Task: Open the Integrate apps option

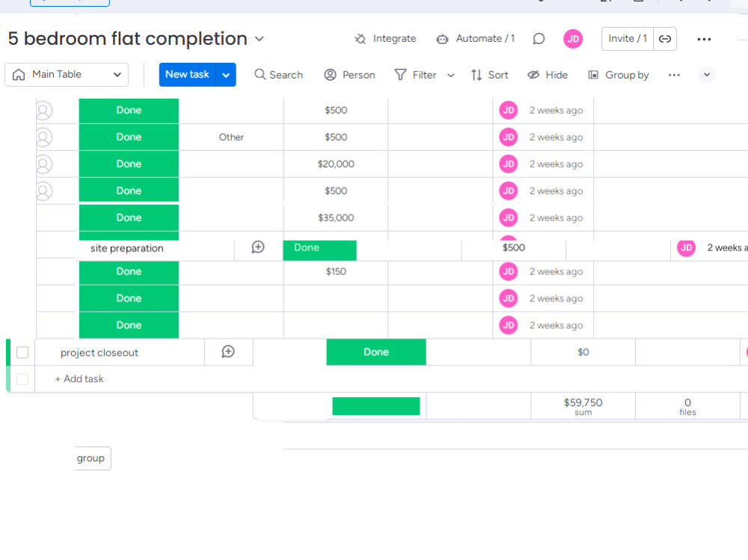Action: tap(385, 39)
